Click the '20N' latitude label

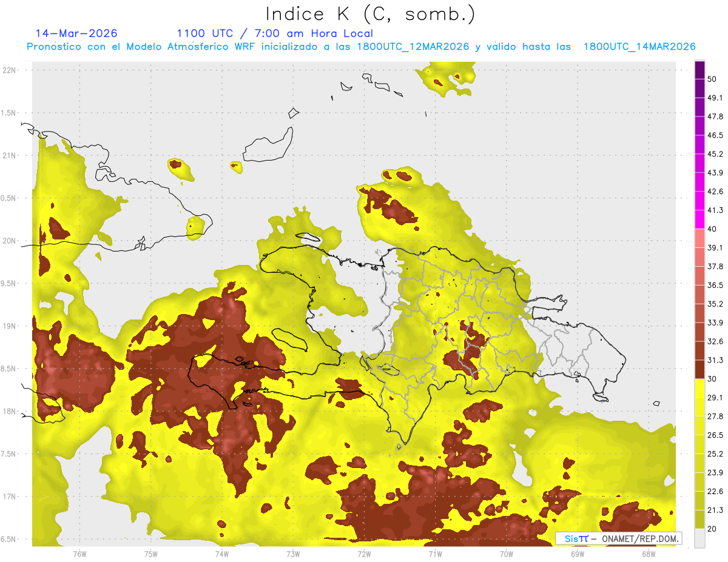[10, 241]
